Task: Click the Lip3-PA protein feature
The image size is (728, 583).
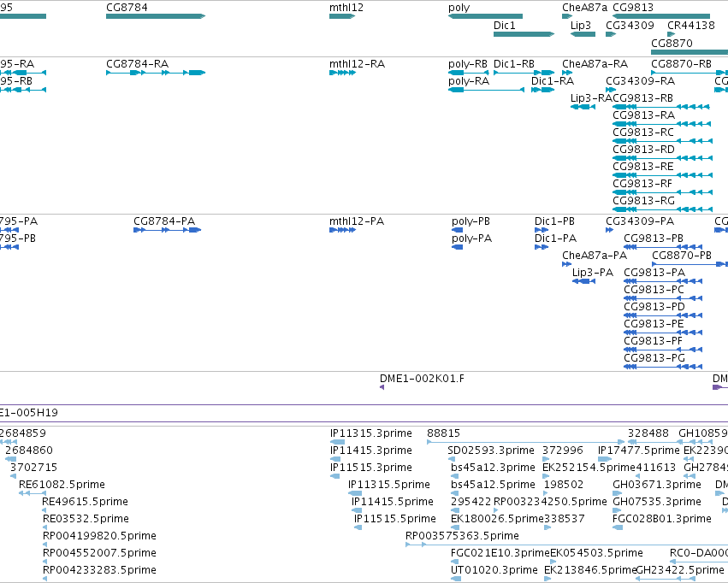Action: click(x=583, y=281)
